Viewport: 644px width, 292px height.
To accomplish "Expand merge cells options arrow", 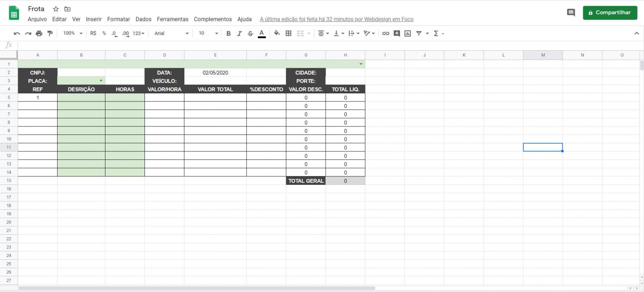I will coord(309,33).
